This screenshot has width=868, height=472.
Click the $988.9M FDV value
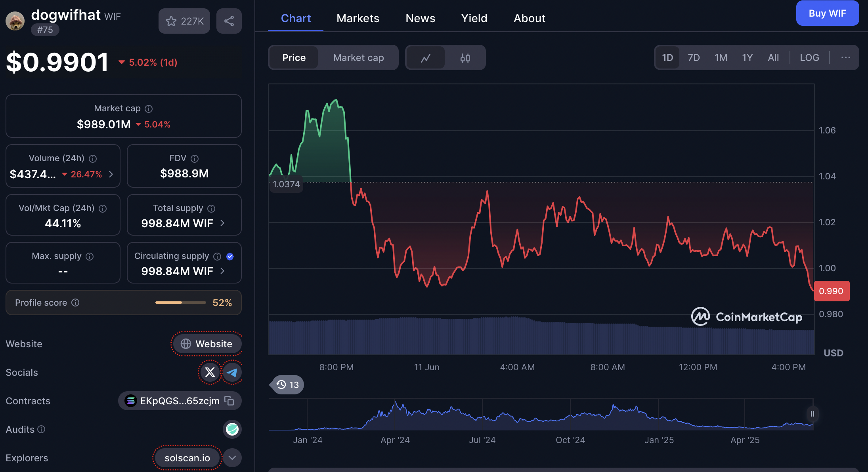tap(184, 173)
